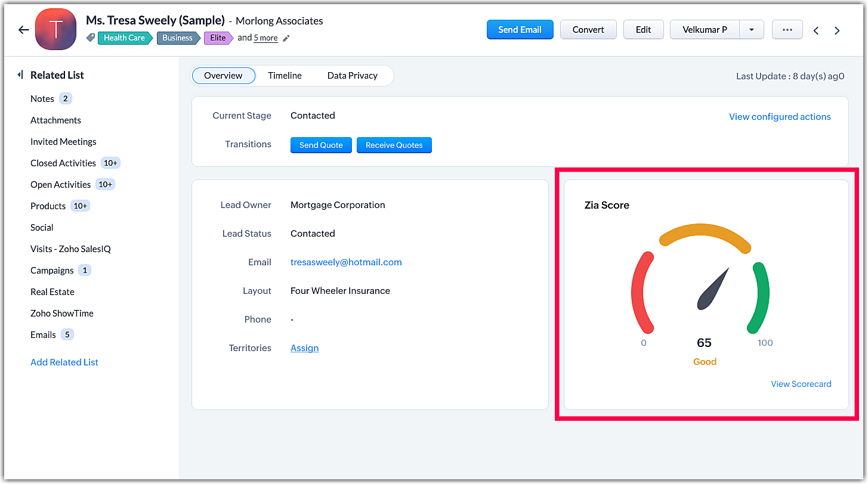Image resolution: width=868 pixels, height=484 pixels.
Task: Open Attachments in the Related List
Action: (55, 120)
